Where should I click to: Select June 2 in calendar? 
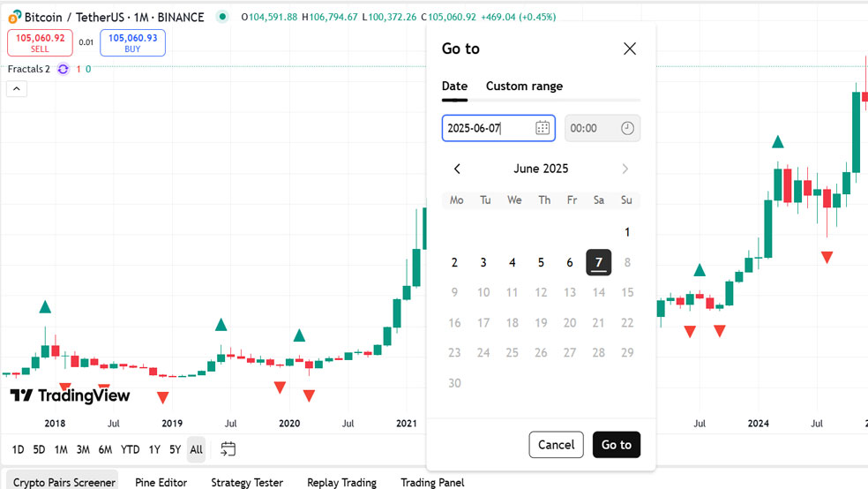[454, 262]
